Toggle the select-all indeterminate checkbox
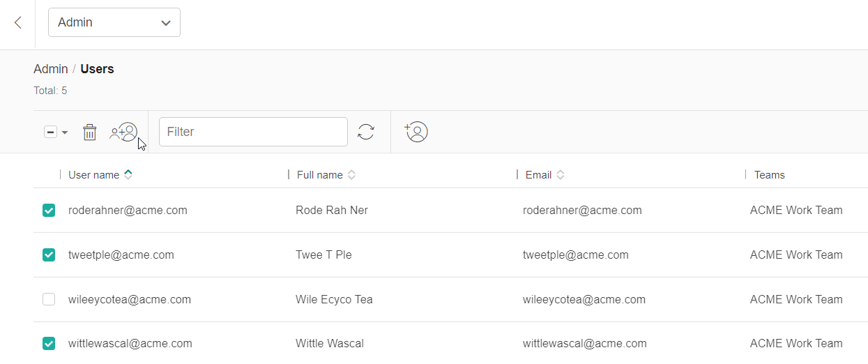868x364 pixels. pos(50,132)
